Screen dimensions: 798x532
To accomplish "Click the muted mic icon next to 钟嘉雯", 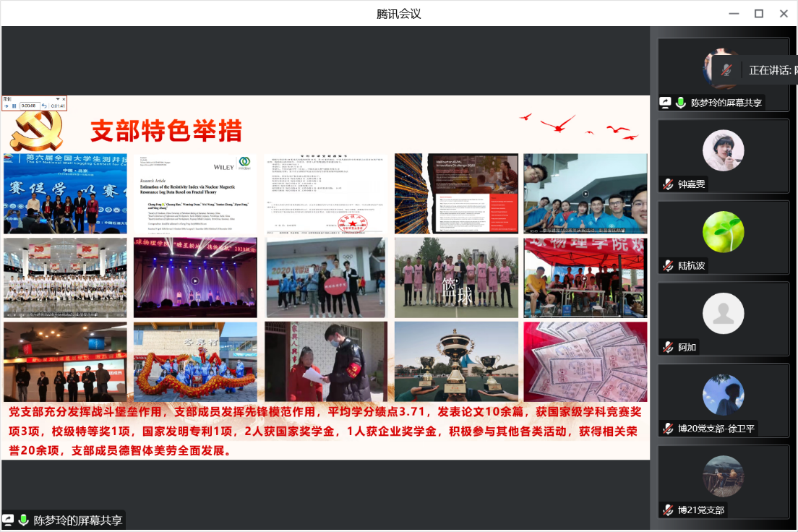I will (x=668, y=184).
